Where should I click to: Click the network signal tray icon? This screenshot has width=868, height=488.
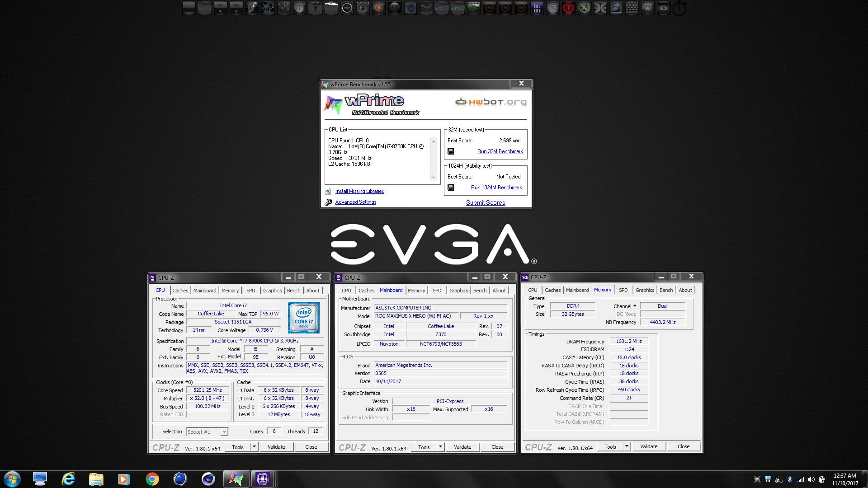pyautogui.click(x=801, y=479)
